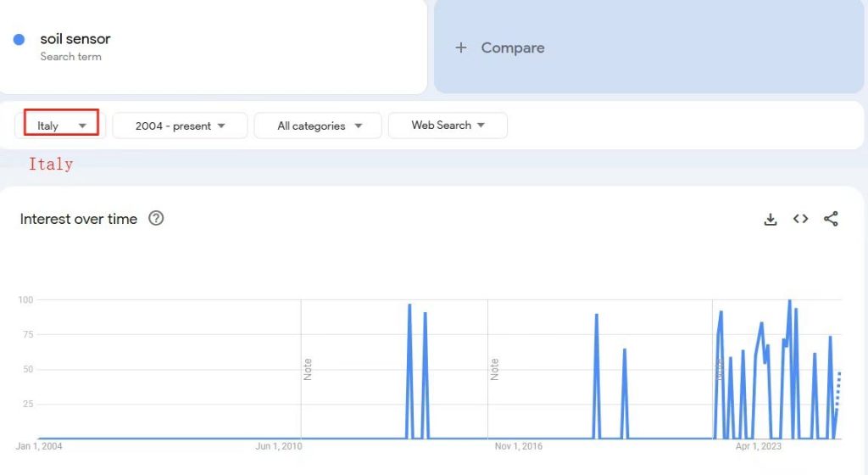Open the Interest over time help icon
This screenshot has width=868, height=475.
[156, 218]
